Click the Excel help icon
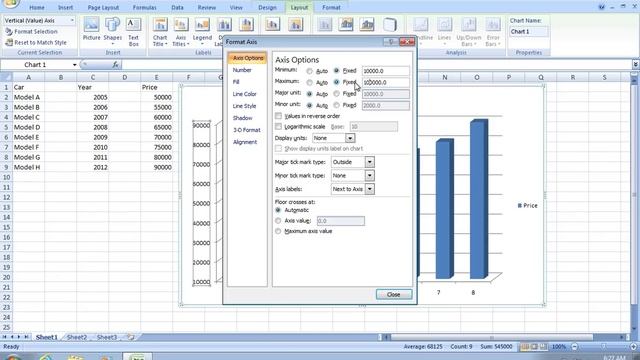The width and height of the screenshot is (640, 360). (602, 7)
